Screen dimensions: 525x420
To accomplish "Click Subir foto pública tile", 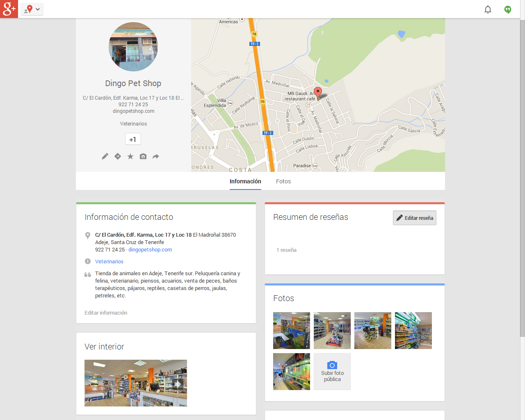I will point(332,372).
